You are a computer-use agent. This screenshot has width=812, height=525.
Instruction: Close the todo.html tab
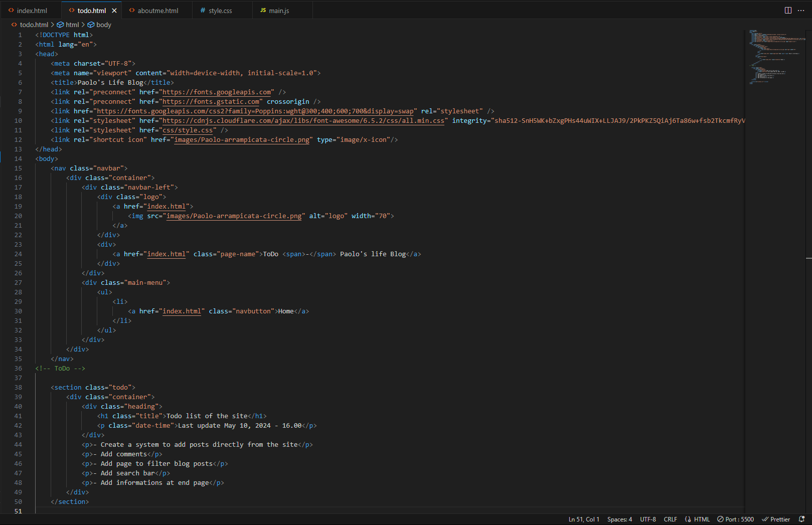[114, 11]
